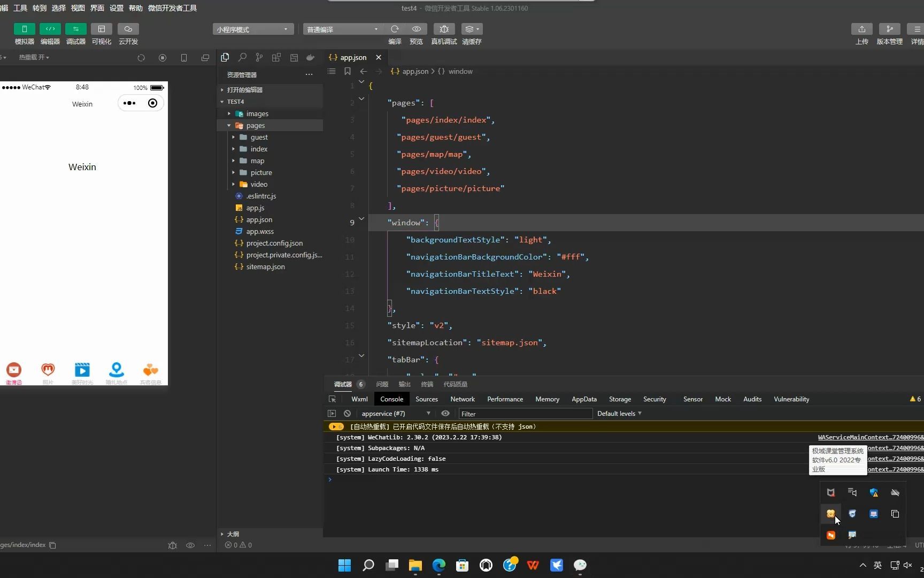Switch to the 问题 problems tab
This screenshot has height=578, width=924.
point(382,384)
